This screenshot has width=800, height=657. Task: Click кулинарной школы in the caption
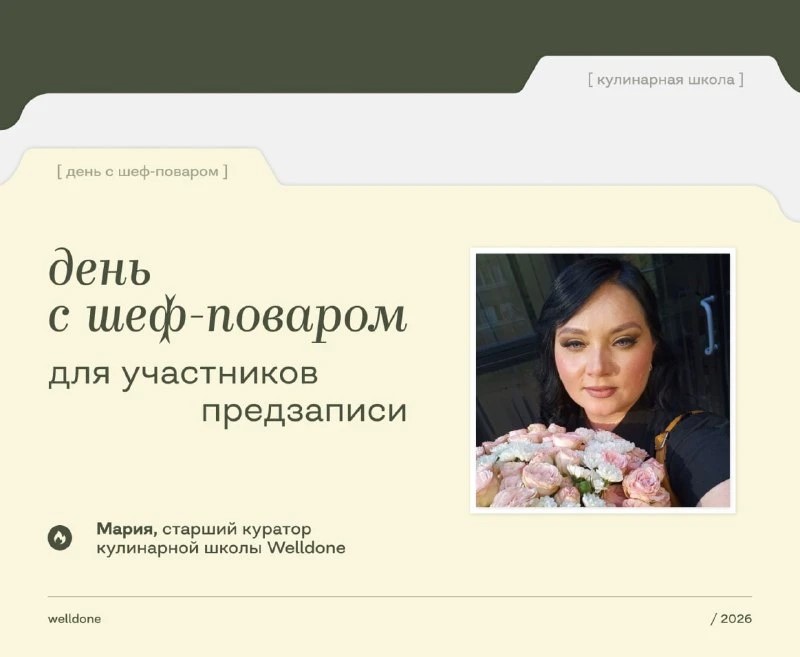click(x=180, y=548)
